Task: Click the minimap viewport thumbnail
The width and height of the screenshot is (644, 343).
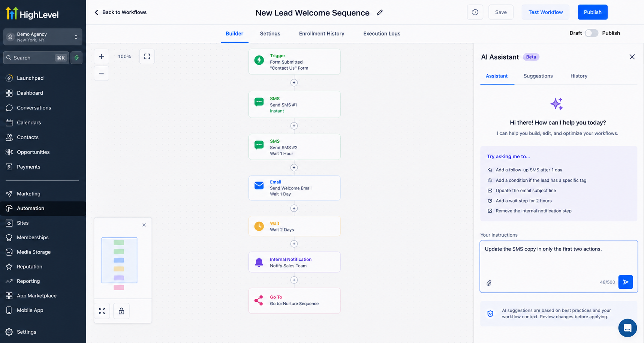Action: [x=119, y=260]
